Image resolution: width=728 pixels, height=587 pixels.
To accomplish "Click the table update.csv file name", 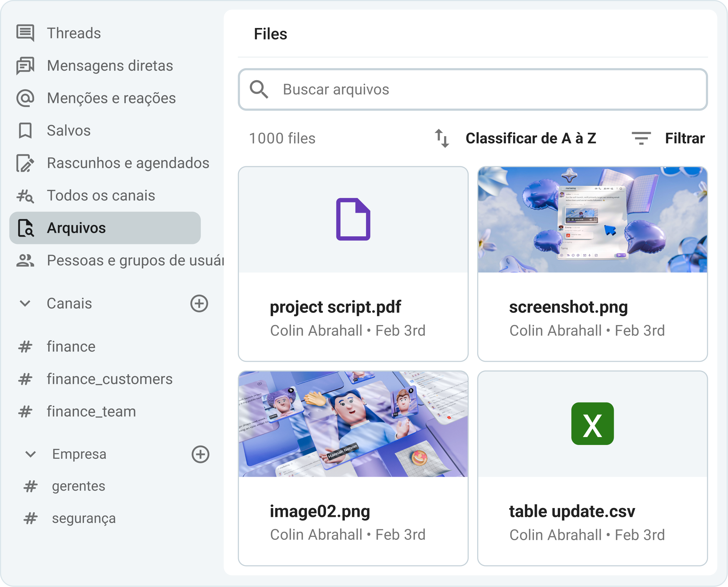I will pyautogui.click(x=572, y=511).
